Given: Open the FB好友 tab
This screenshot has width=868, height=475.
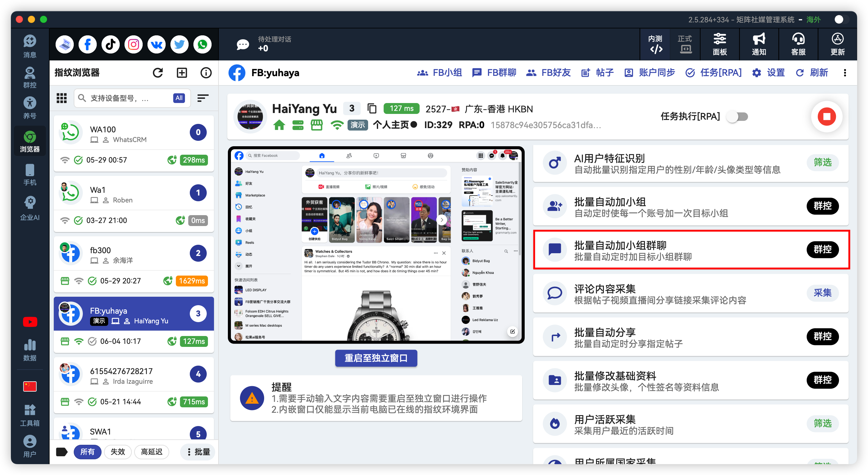Looking at the screenshot, I should (548, 73).
